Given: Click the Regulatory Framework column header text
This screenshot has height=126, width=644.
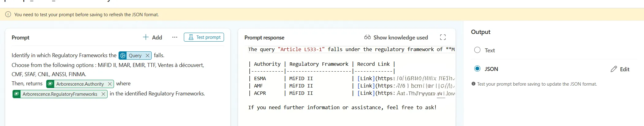Looking at the screenshot, I should (x=319, y=64).
